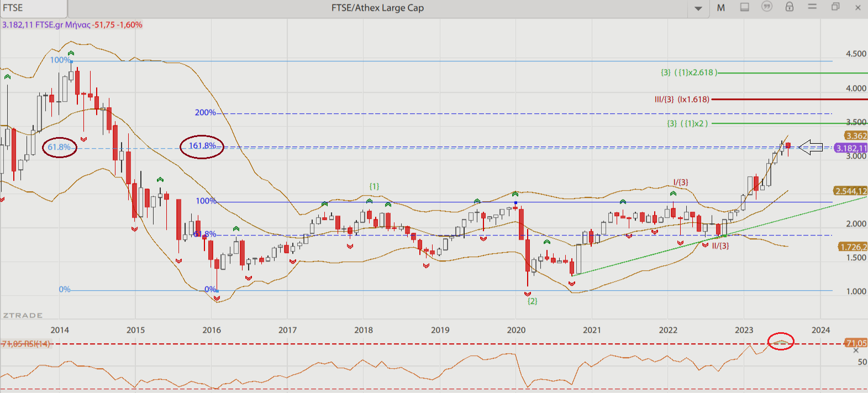Click the '71,05 RSI(14)' indicator label

(x=26, y=344)
